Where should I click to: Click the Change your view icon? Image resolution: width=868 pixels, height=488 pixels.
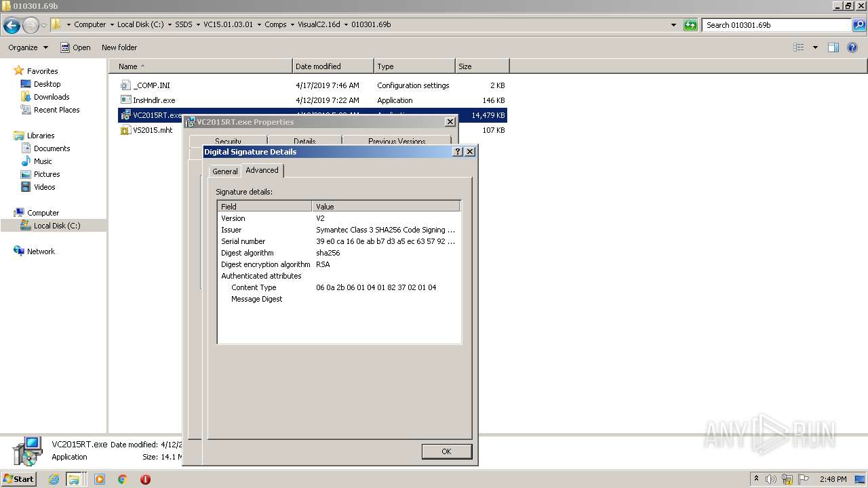[x=799, y=47]
